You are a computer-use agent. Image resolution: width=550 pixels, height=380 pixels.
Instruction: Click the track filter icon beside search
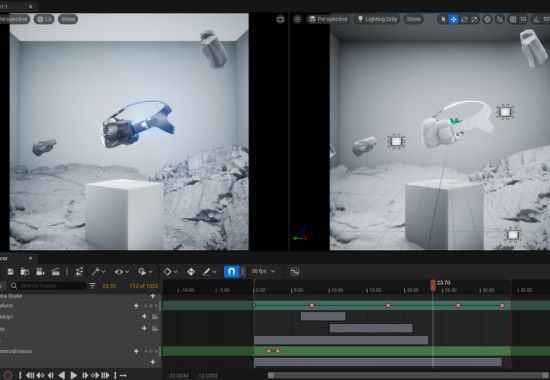92,286
